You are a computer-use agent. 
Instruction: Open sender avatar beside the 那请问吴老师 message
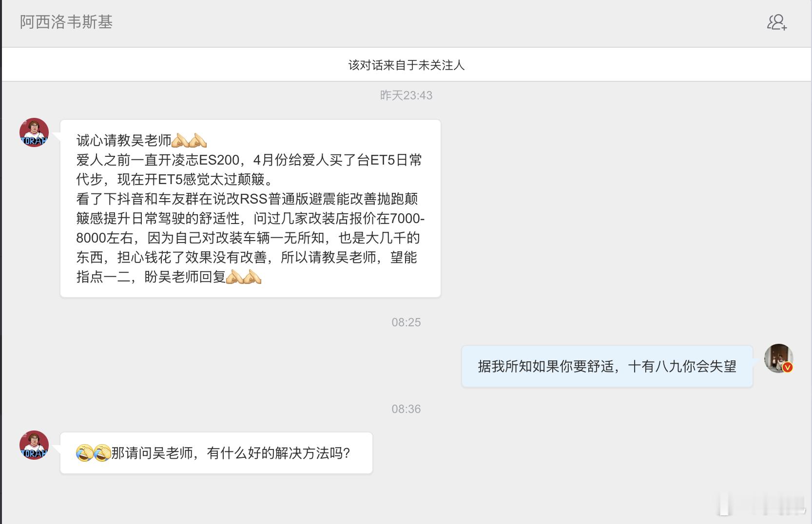pos(34,445)
